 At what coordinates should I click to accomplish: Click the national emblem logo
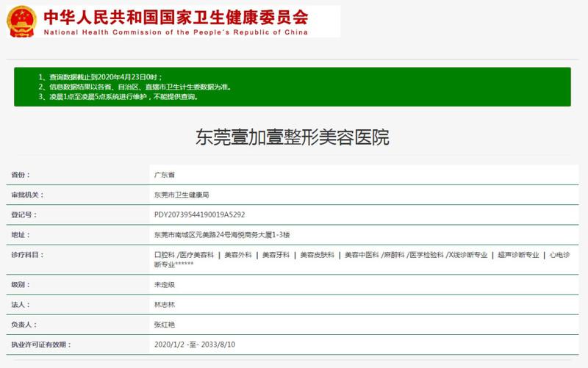22,21
